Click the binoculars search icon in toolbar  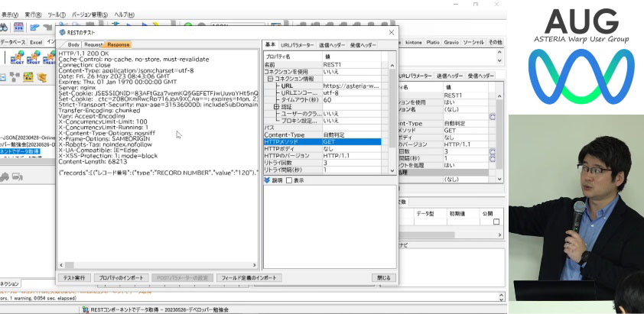click(x=3, y=28)
